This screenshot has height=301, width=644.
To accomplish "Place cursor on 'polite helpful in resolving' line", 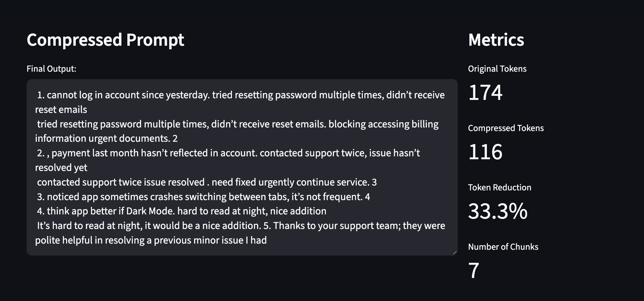I will pyautogui.click(x=151, y=240).
